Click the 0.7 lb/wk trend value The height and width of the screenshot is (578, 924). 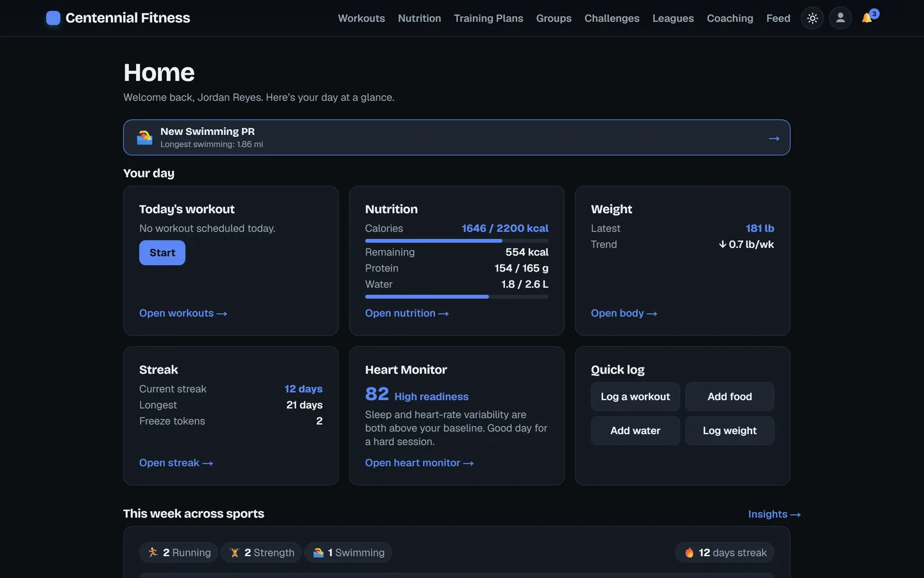pyautogui.click(x=751, y=245)
